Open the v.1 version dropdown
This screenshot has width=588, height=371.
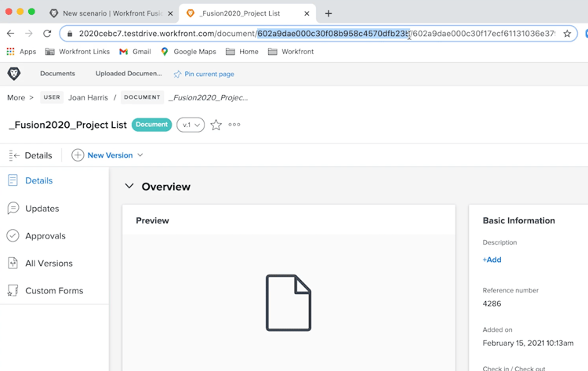pos(191,125)
